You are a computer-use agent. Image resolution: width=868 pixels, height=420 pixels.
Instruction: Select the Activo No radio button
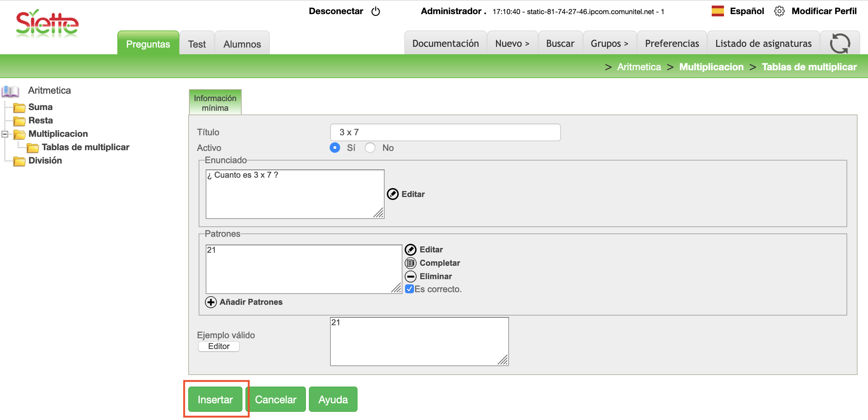point(370,148)
